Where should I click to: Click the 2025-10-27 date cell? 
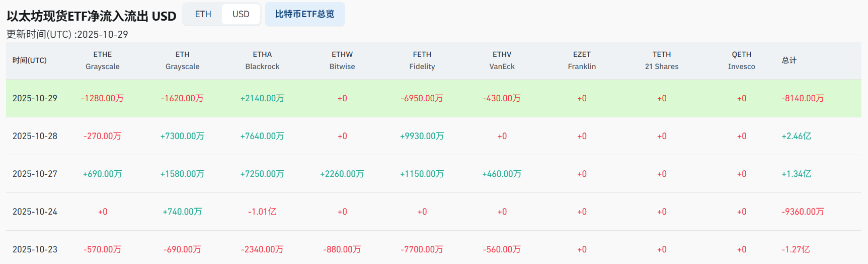(x=35, y=174)
